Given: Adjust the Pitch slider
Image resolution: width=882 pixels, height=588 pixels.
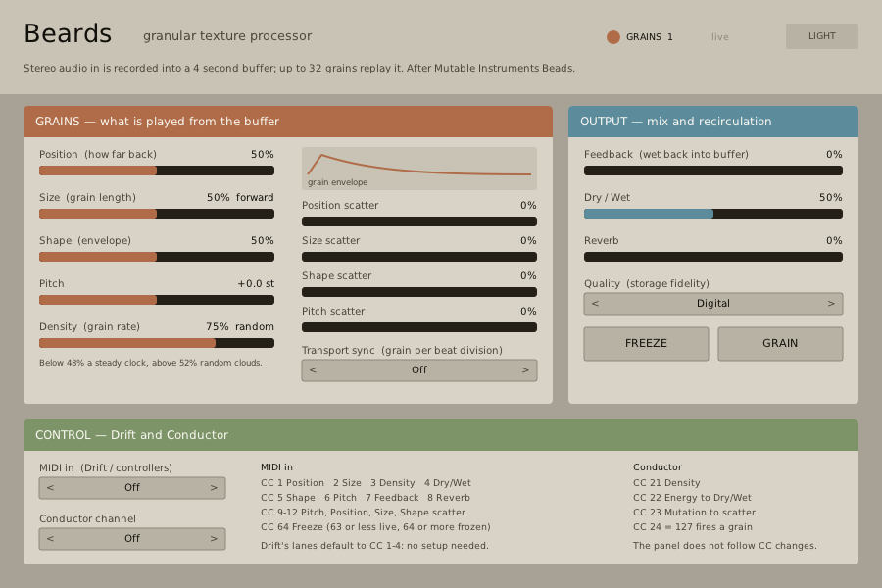Looking at the screenshot, I should coord(157,300).
